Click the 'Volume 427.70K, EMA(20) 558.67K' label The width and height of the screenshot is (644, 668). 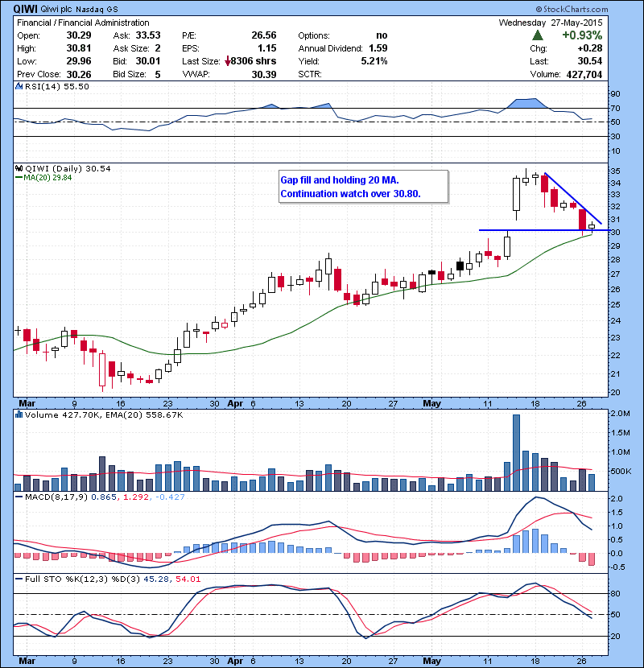[104, 414]
